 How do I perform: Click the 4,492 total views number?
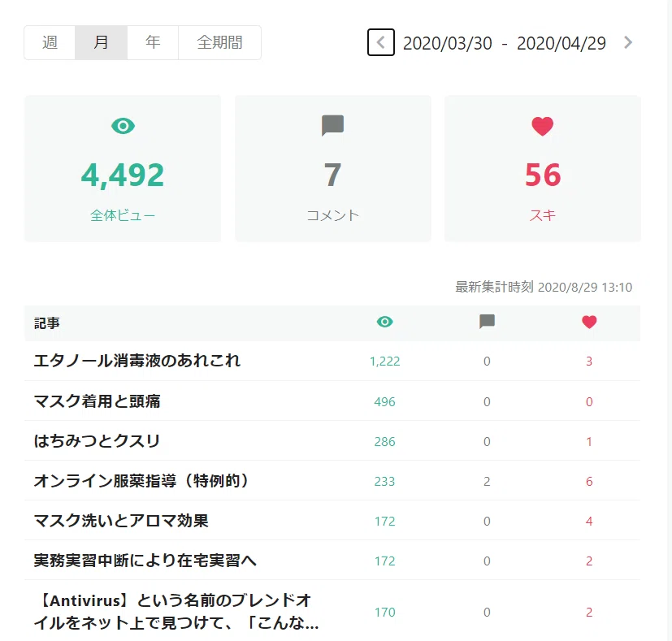123,175
